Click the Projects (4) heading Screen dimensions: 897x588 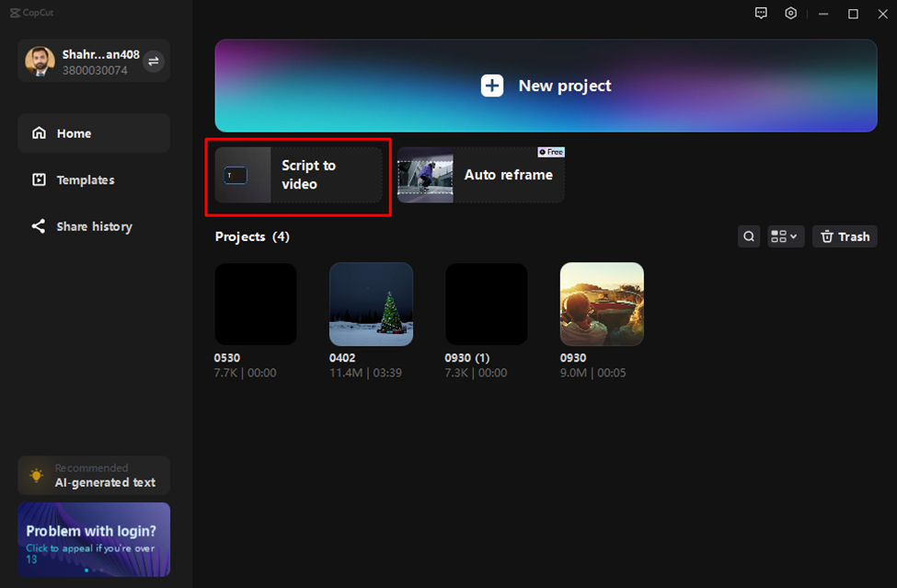(x=252, y=236)
